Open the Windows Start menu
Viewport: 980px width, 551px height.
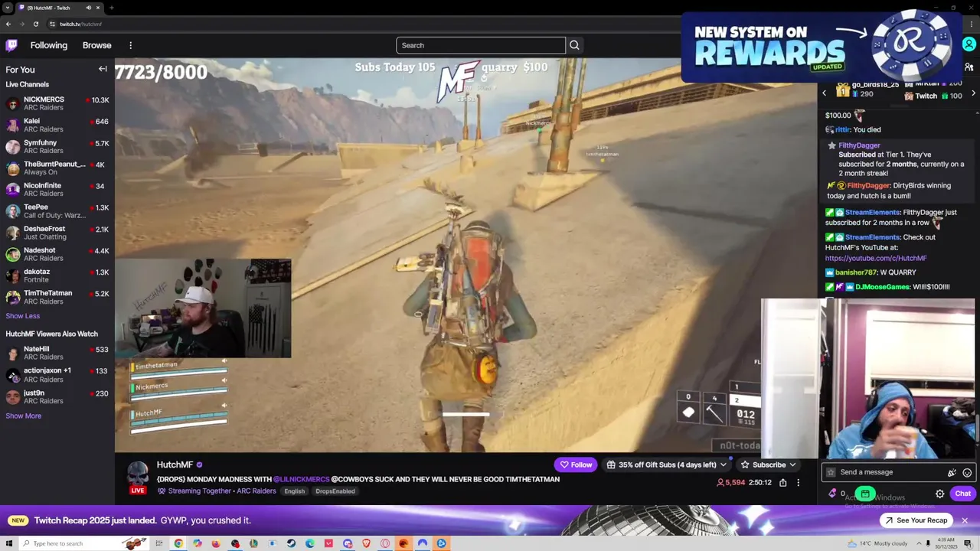(x=9, y=543)
